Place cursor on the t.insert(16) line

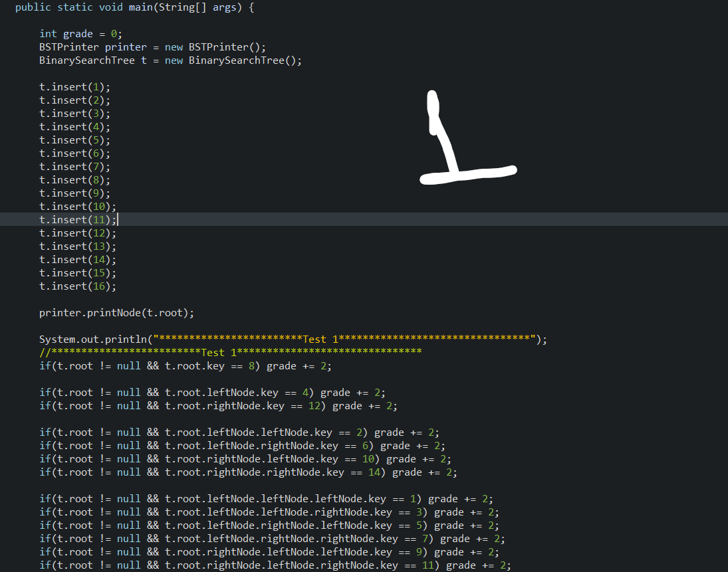pyautogui.click(x=78, y=286)
